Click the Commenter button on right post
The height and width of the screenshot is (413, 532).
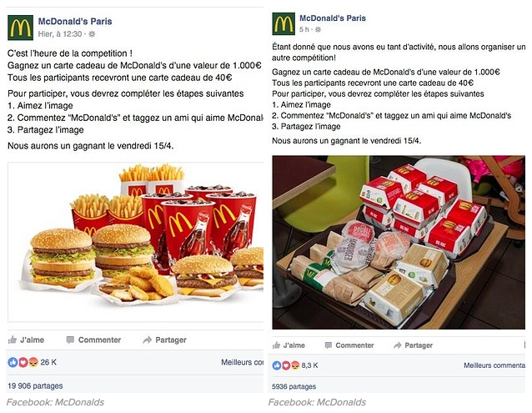(x=349, y=345)
